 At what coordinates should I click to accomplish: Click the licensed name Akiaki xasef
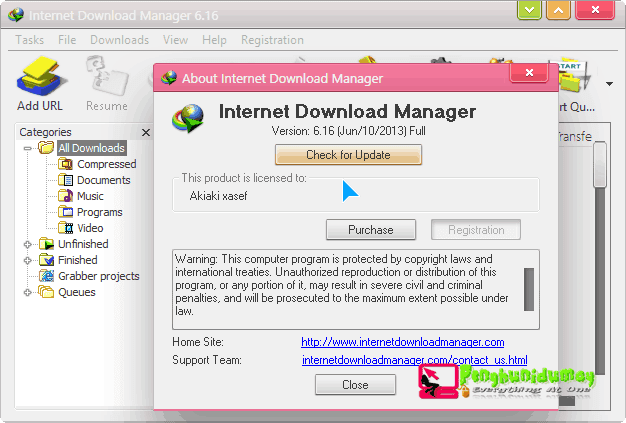click(x=218, y=196)
